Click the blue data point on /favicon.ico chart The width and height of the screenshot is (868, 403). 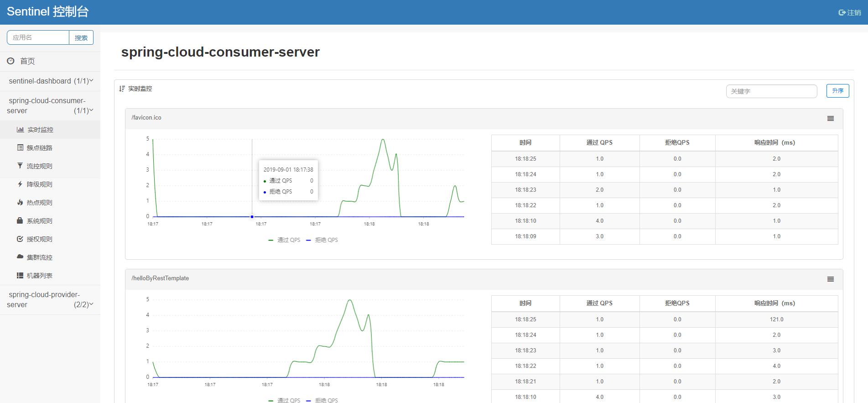pos(252,217)
